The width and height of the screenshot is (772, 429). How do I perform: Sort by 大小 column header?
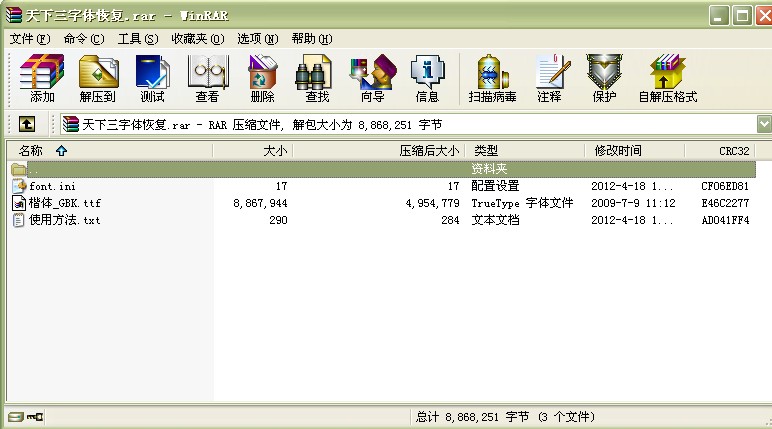point(253,151)
